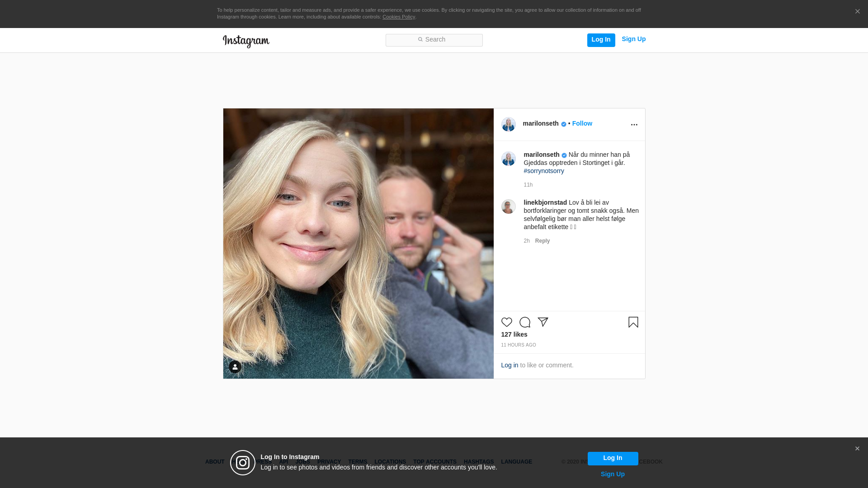The width and height of the screenshot is (868, 488).
Task: Focus the Search input field
Action: 434,40
